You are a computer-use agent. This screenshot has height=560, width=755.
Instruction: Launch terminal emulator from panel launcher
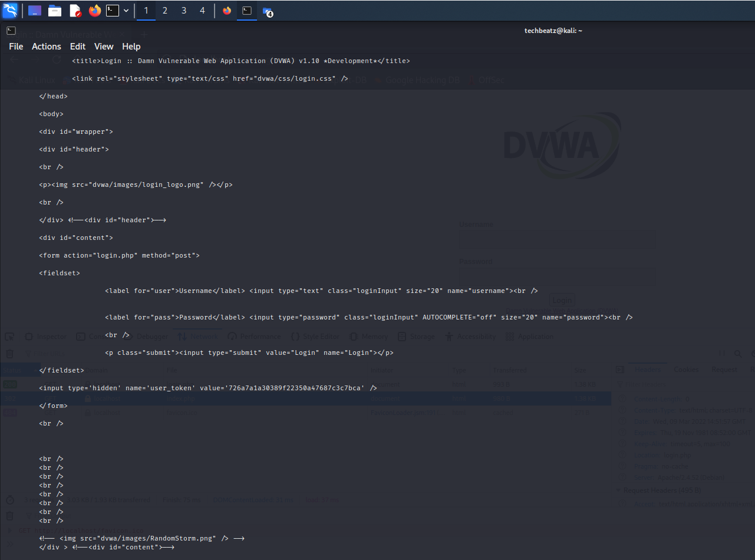click(113, 11)
